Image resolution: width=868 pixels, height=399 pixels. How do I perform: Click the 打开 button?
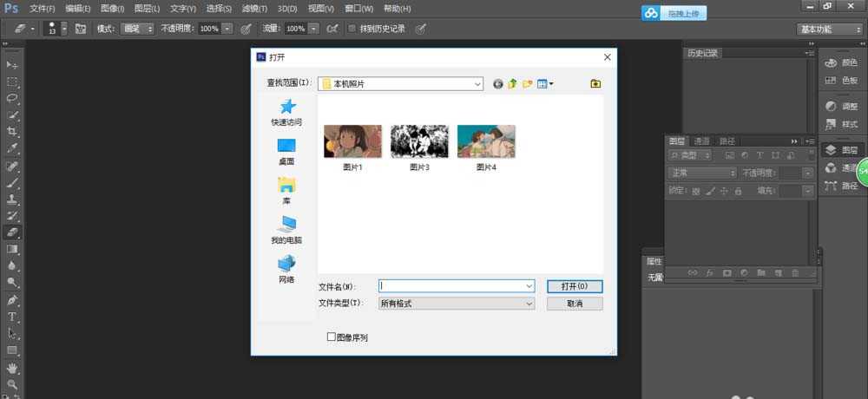(575, 286)
